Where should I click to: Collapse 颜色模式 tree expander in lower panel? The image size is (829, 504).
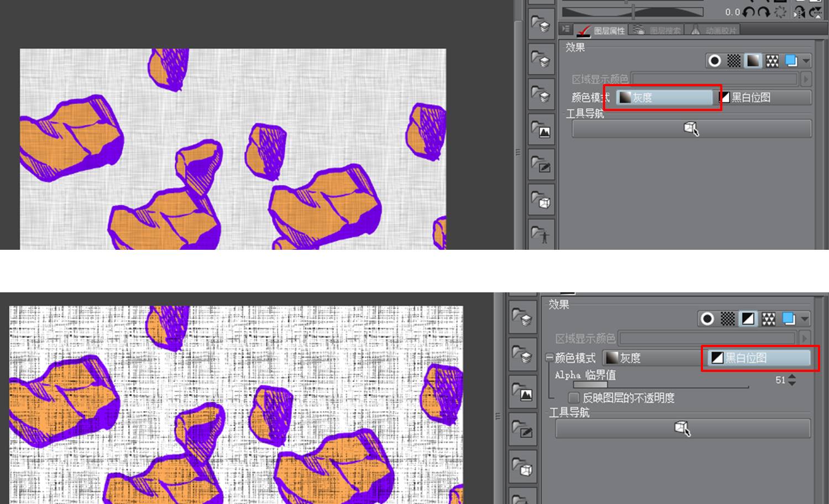[550, 358]
